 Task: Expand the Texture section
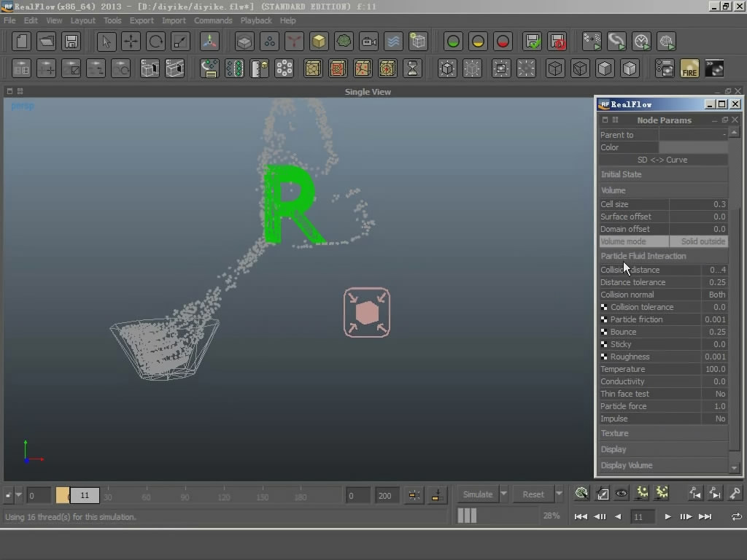pos(663,433)
